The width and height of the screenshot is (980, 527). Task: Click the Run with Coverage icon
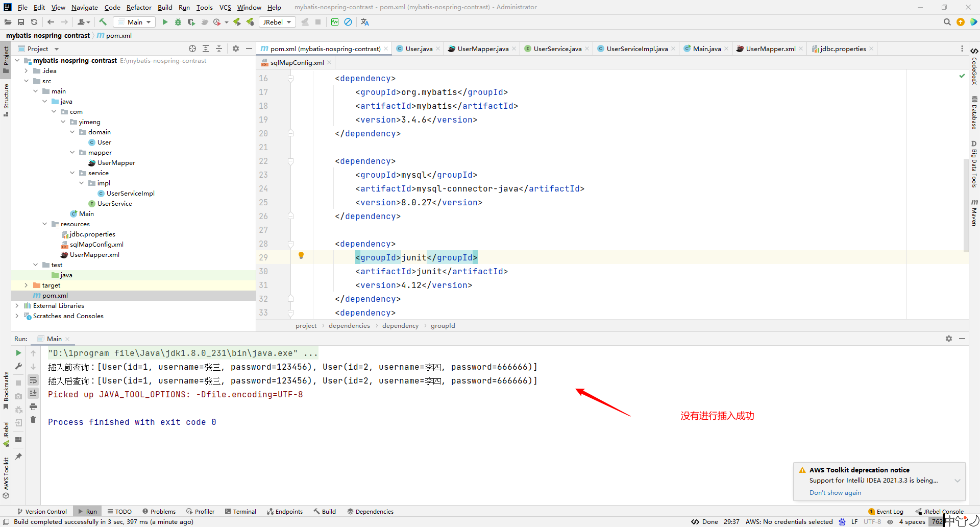(x=191, y=22)
